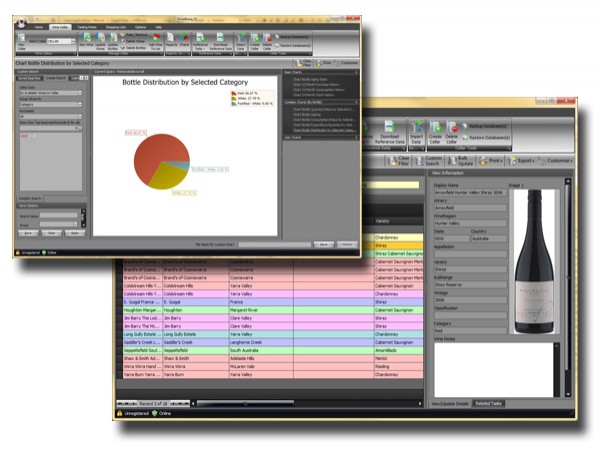Open Home tab in front window
This screenshot has height=449, width=600.
(x=39, y=27)
